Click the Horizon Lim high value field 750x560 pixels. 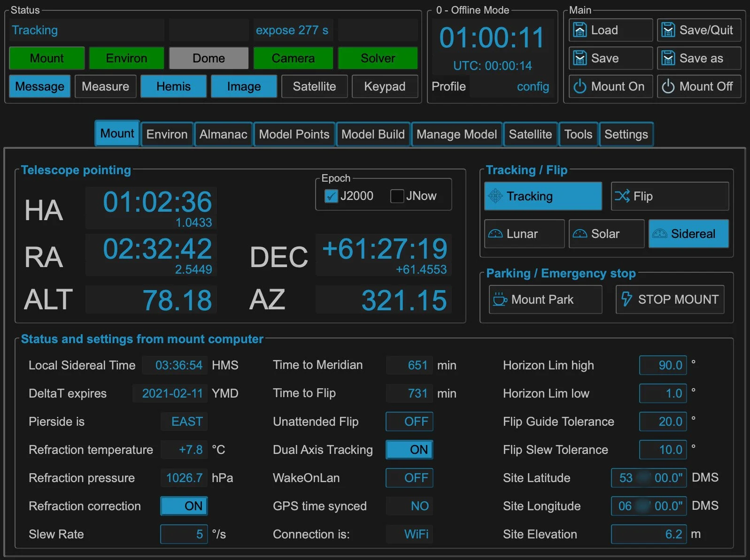(663, 365)
